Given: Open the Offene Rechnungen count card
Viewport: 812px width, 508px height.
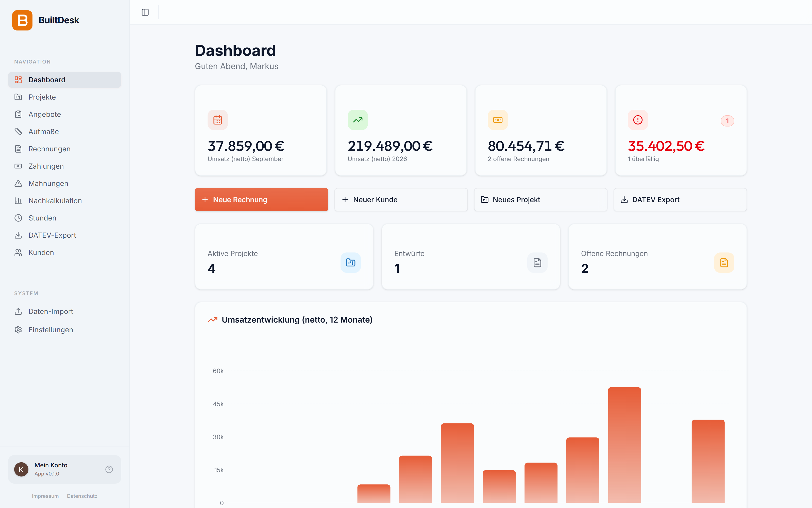Looking at the screenshot, I should click(x=657, y=257).
